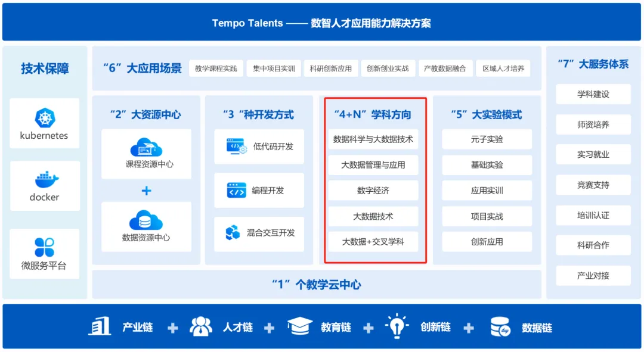Click the 创新链 lightbulb icon
This screenshot has width=644, height=352.
(397, 326)
